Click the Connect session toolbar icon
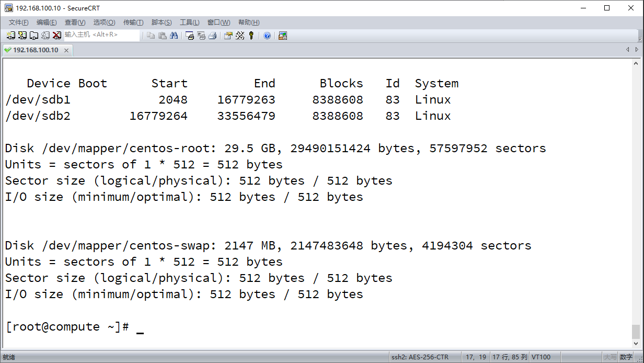Viewport: 644px width, 363px height. tap(11, 36)
